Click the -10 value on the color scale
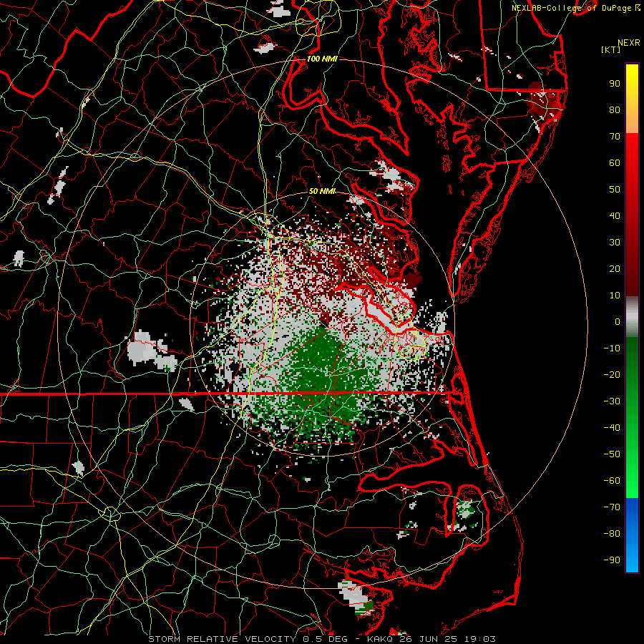 (612, 348)
